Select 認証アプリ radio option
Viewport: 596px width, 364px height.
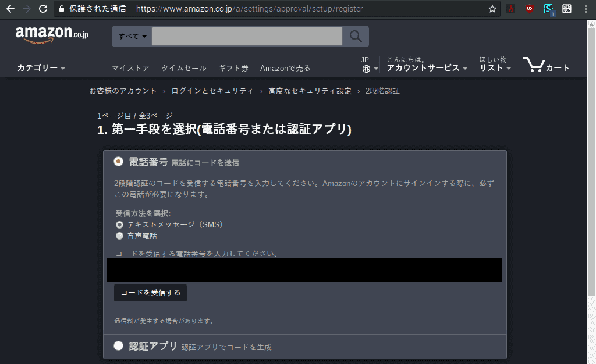(x=118, y=345)
